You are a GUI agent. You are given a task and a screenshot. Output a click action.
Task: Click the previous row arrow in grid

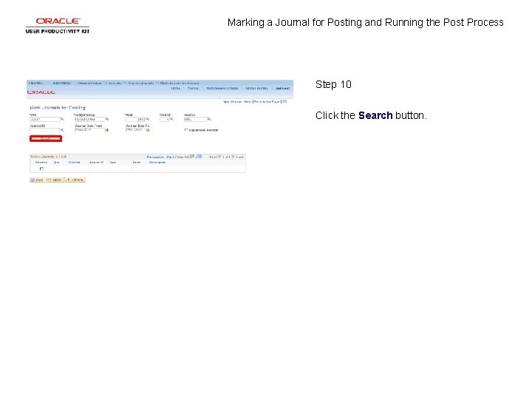pyautogui.click(x=219, y=157)
